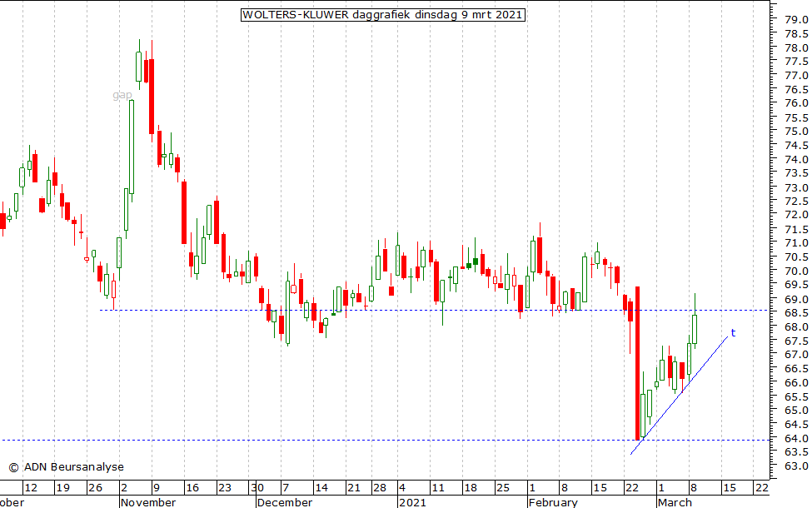Click the date label 21 in December
The image size is (812, 508).
(354, 488)
